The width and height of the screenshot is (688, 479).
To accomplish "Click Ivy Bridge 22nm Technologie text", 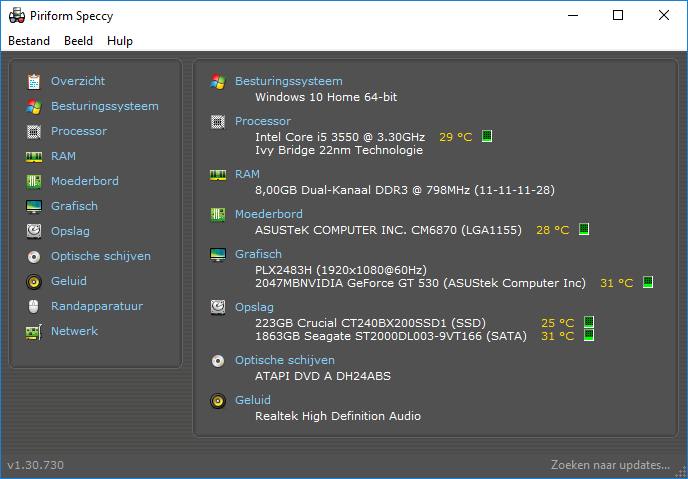I will pyautogui.click(x=339, y=150).
